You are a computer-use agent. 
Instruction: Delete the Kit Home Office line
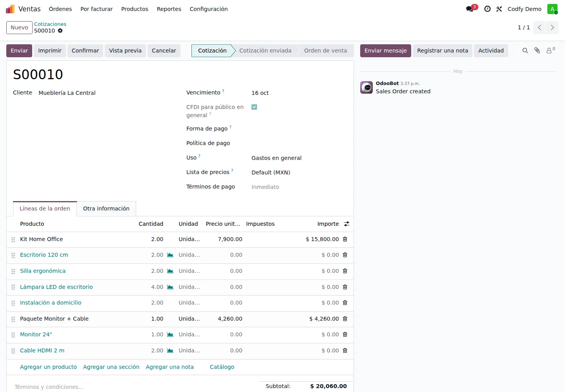[x=345, y=239]
